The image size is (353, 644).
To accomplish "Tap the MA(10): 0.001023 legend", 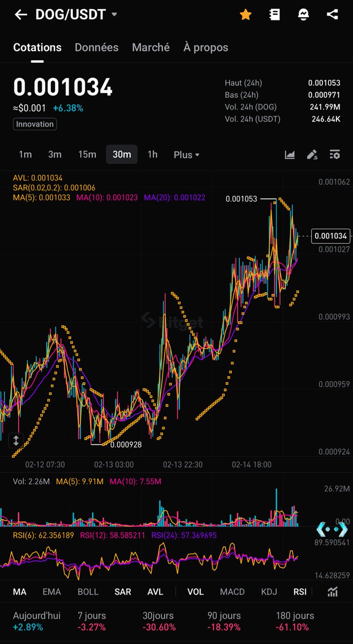I will 107,197.
